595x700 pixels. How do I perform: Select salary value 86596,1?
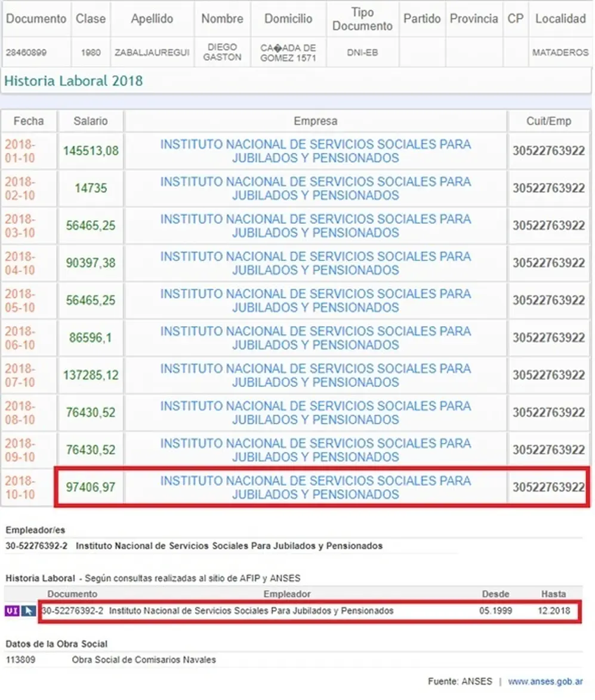(91, 338)
